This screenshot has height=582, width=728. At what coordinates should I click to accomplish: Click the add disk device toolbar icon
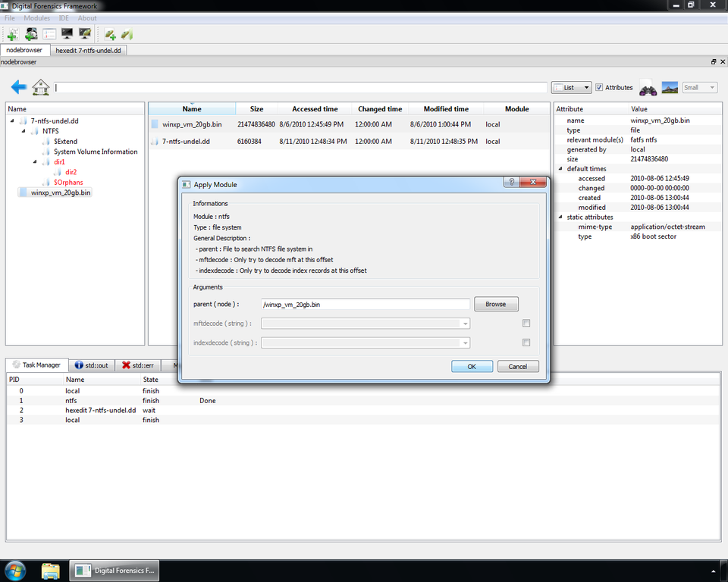[x=31, y=34]
